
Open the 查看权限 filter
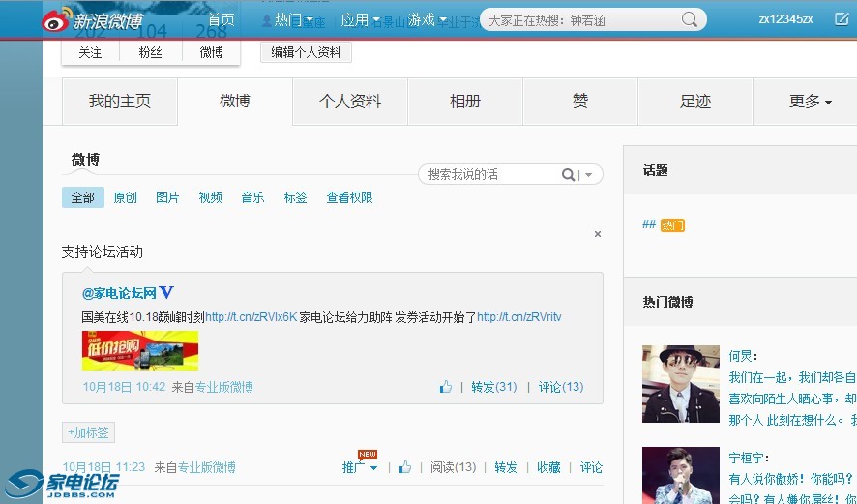[349, 198]
